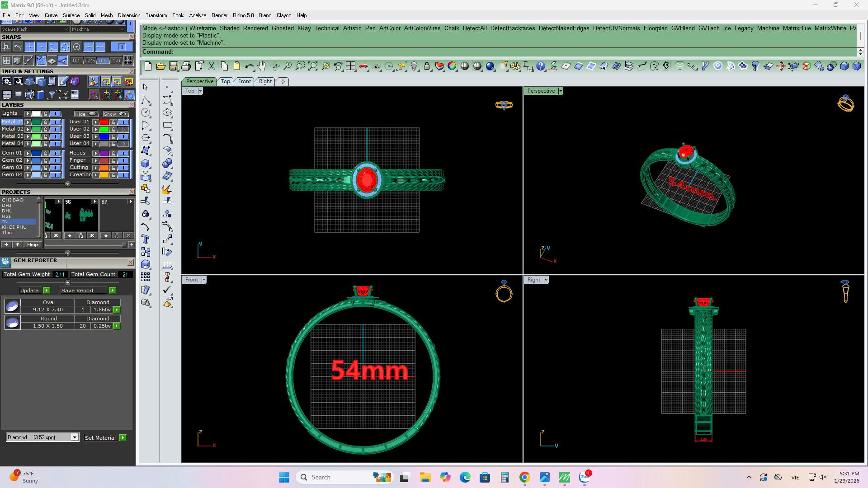Image resolution: width=868 pixels, height=488 pixels.
Task: Open the Diamond material dropdown
Action: point(75,437)
